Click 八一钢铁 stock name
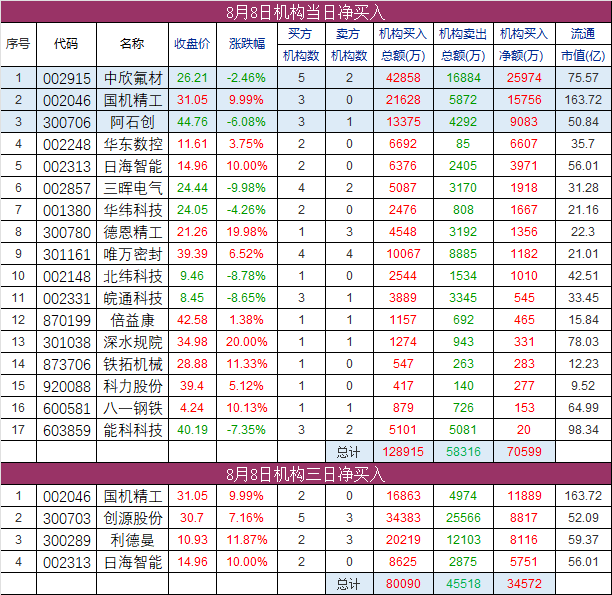The height and width of the screenshot is (595, 612). (133, 408)
